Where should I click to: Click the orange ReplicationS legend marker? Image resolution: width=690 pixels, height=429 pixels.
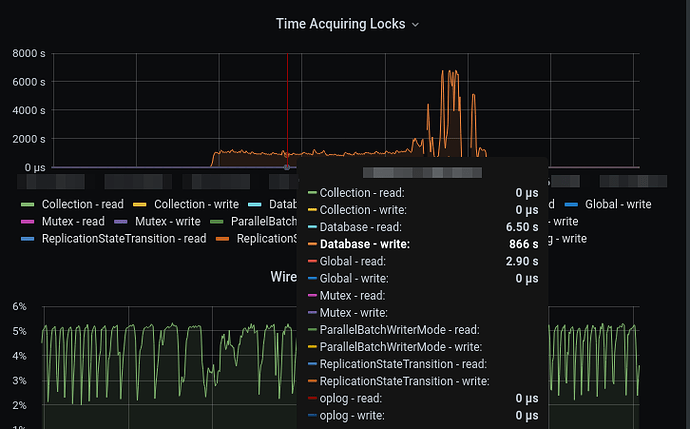(x=224, y=238)
